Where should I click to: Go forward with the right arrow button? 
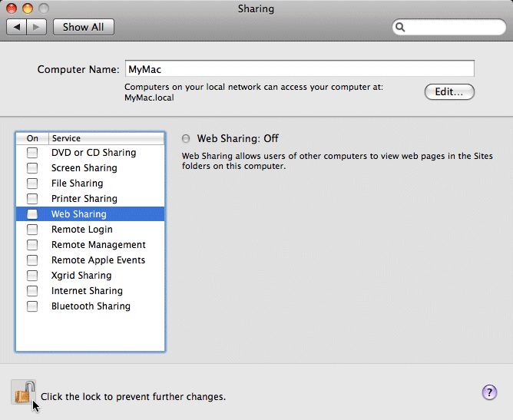click(38, 27)
